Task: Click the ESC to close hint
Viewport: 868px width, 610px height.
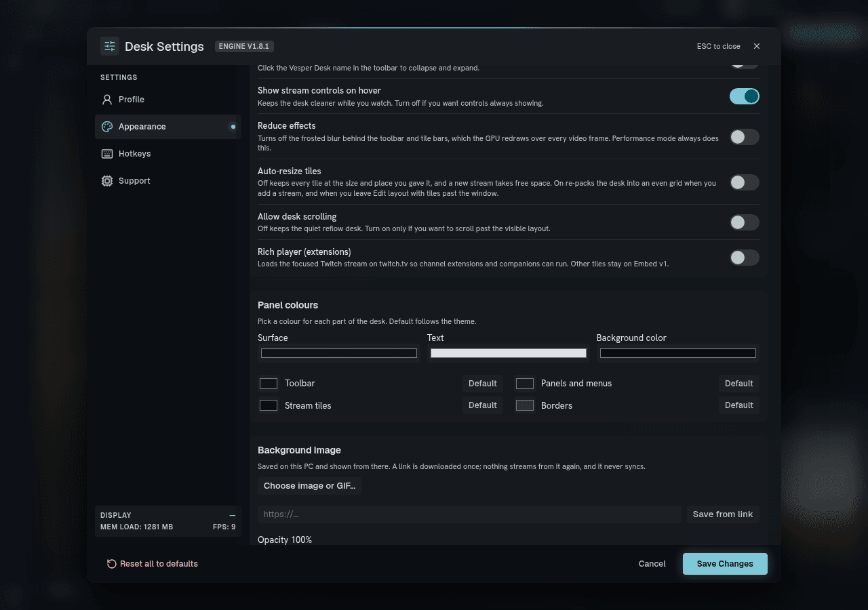Action: click(719, 46)
